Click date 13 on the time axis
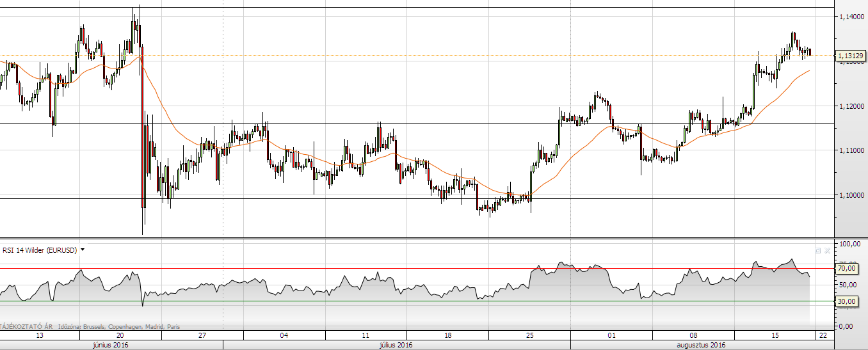This screenshot has height=350, width=868. point(39,335)
